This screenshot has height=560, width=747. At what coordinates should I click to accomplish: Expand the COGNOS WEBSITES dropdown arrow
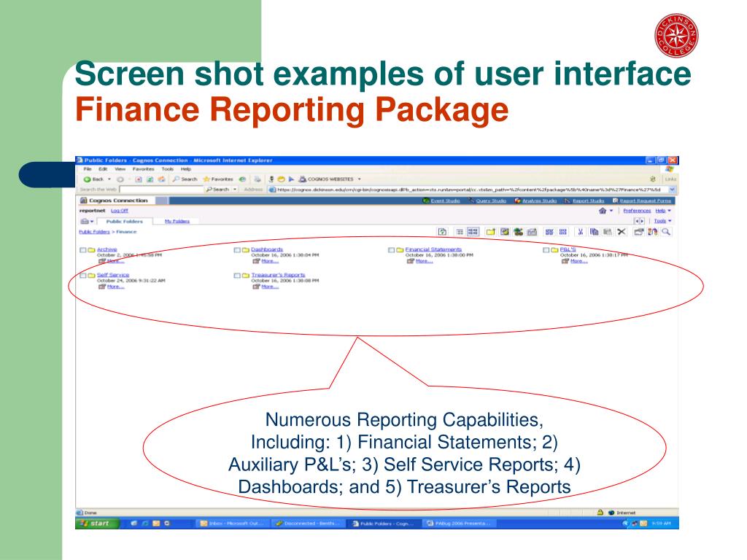pos(359,179)
